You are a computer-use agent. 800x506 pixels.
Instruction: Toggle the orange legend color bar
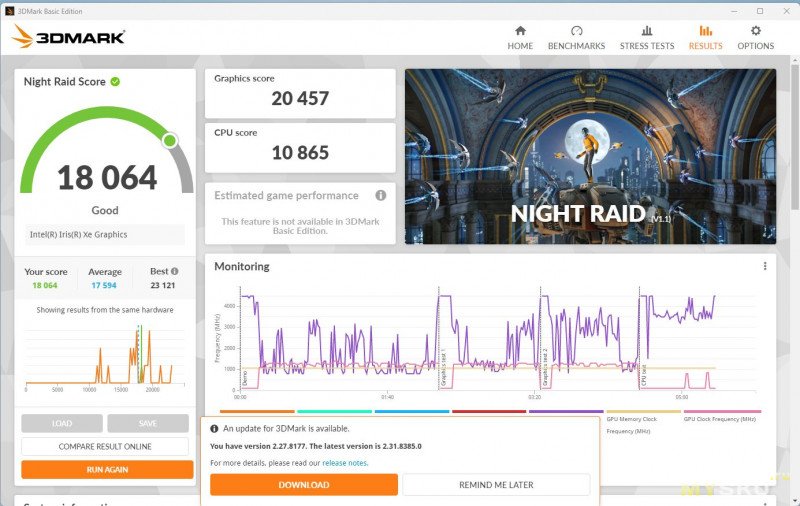tap(257, 411)
